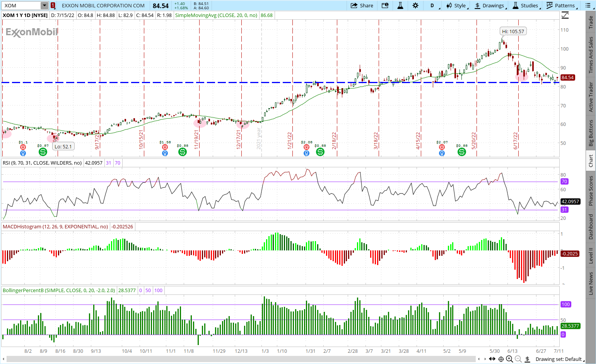The height and width of the screenshot is (364, 596).
Task: Click the scroll-right arrow on time axis
Action: (485, 359)
